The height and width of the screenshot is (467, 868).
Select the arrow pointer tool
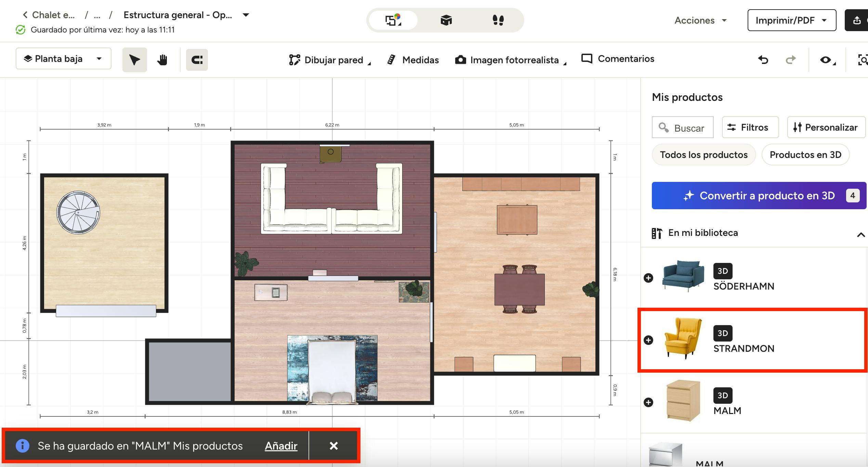134,60
